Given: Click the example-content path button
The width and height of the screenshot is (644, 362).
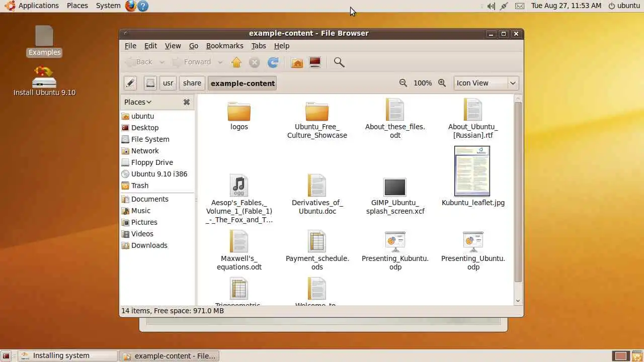Looking at the screenshot, I should click(x=243, y=83).
